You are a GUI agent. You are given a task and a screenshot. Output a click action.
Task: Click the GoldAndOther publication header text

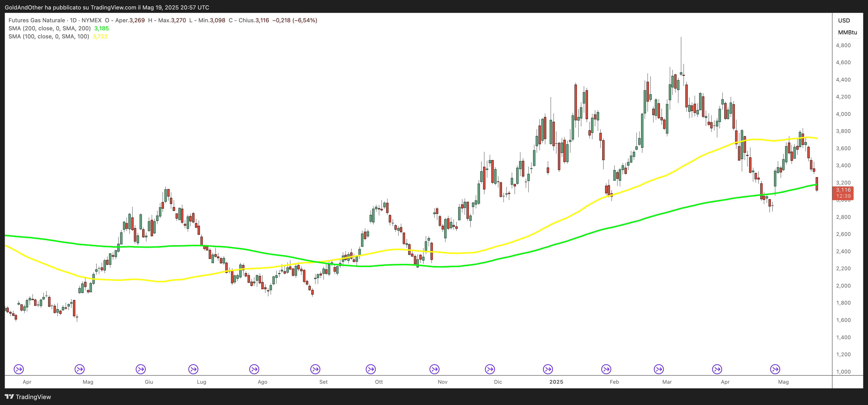click(x=107, y=7)
